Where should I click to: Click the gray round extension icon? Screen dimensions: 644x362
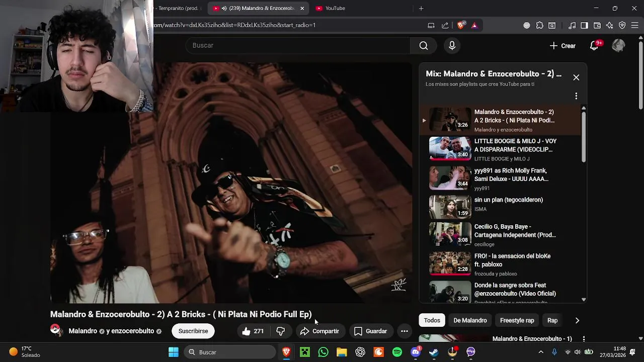(527, 26)
